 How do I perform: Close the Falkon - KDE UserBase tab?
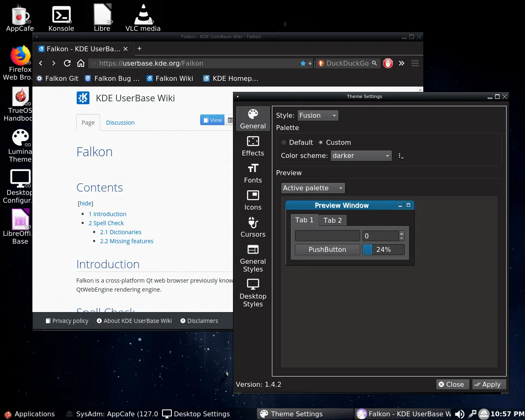tap(126, 49)
